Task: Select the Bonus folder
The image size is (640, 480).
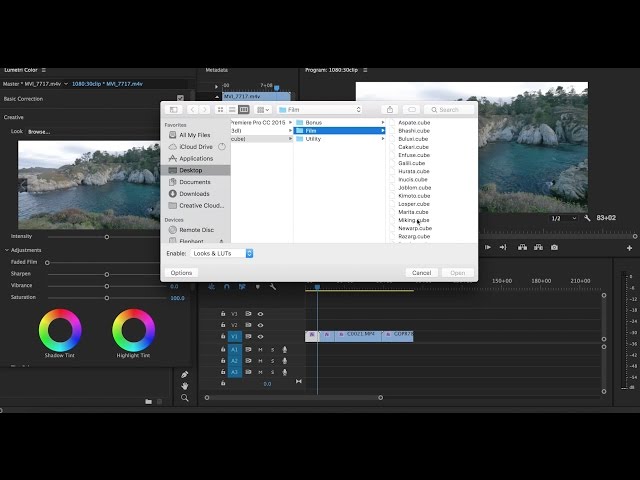Action: 314,122
